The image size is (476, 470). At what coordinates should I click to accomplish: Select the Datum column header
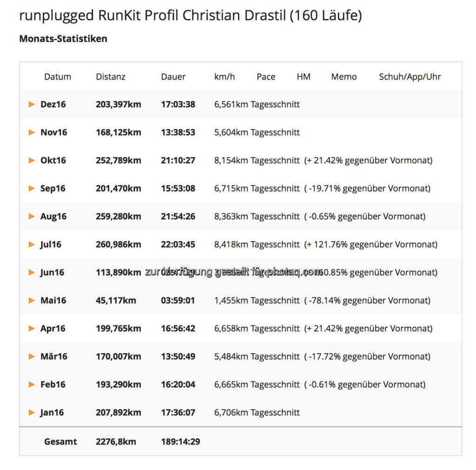click(58, 77)
